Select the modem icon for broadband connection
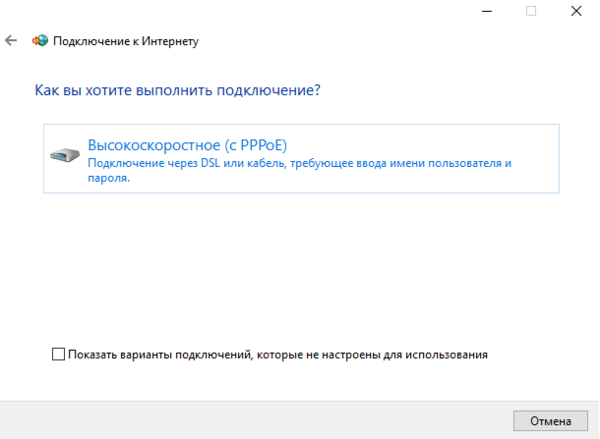The image size is (600, 439). (65, 155)
